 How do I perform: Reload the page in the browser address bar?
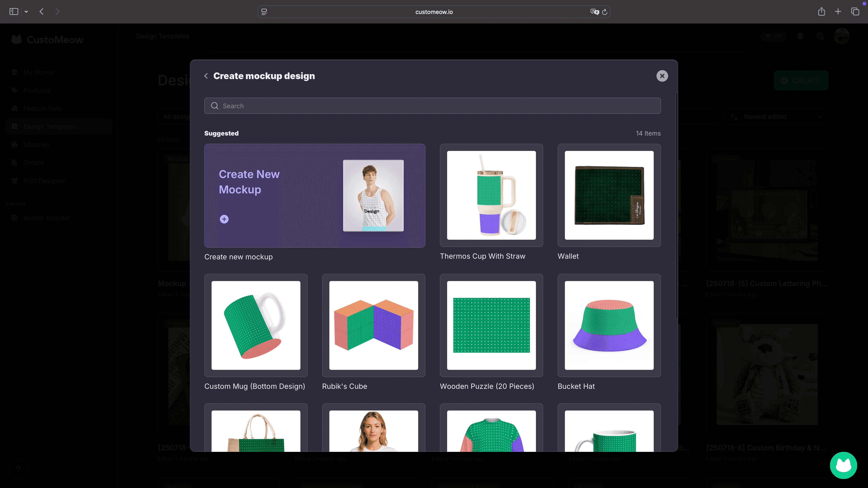(604, 12)
